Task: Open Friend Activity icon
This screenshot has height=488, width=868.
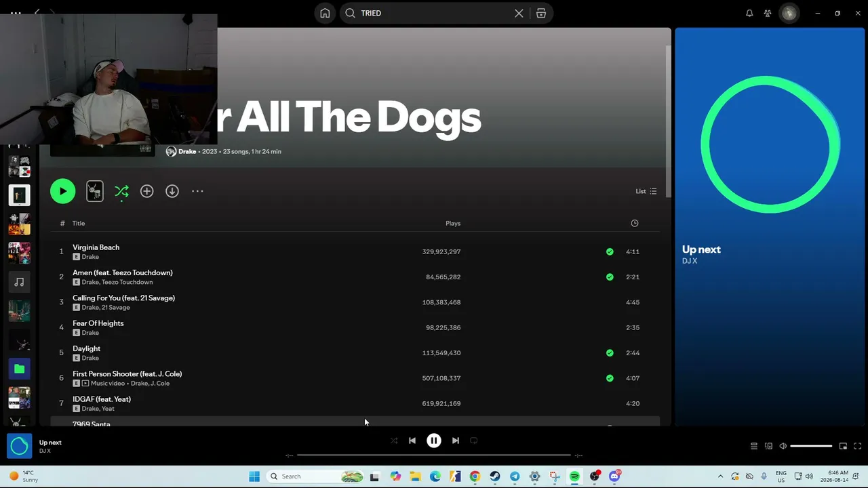Action: [x=768, y=13]
